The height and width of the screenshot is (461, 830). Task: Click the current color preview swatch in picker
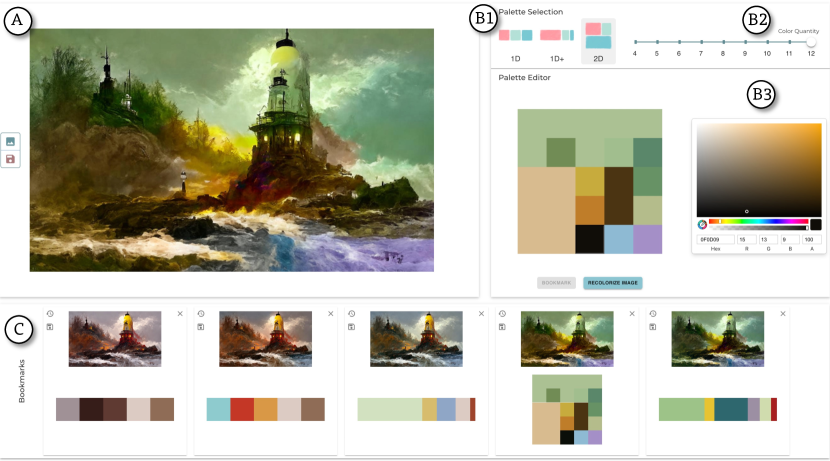pos(816,224)
